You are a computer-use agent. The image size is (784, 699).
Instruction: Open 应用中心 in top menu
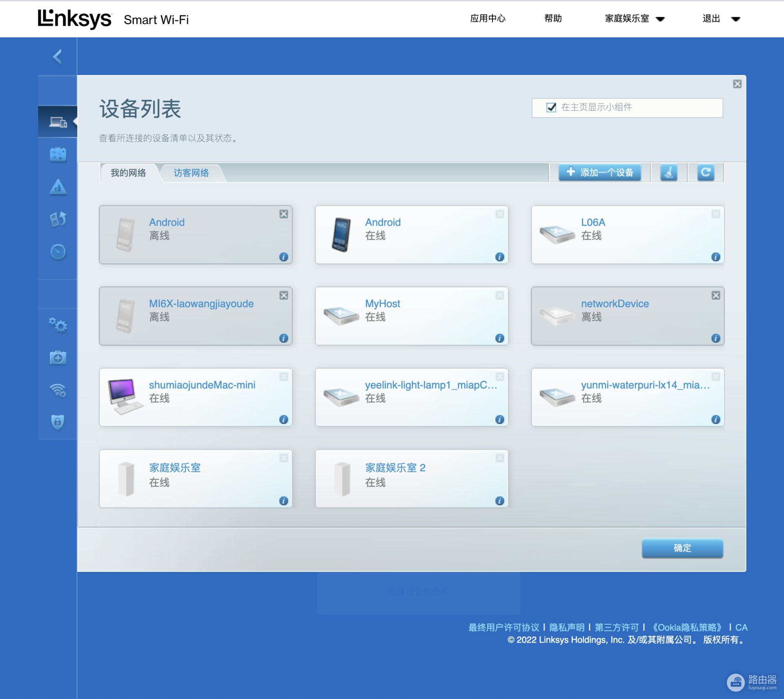click(488, 18)
